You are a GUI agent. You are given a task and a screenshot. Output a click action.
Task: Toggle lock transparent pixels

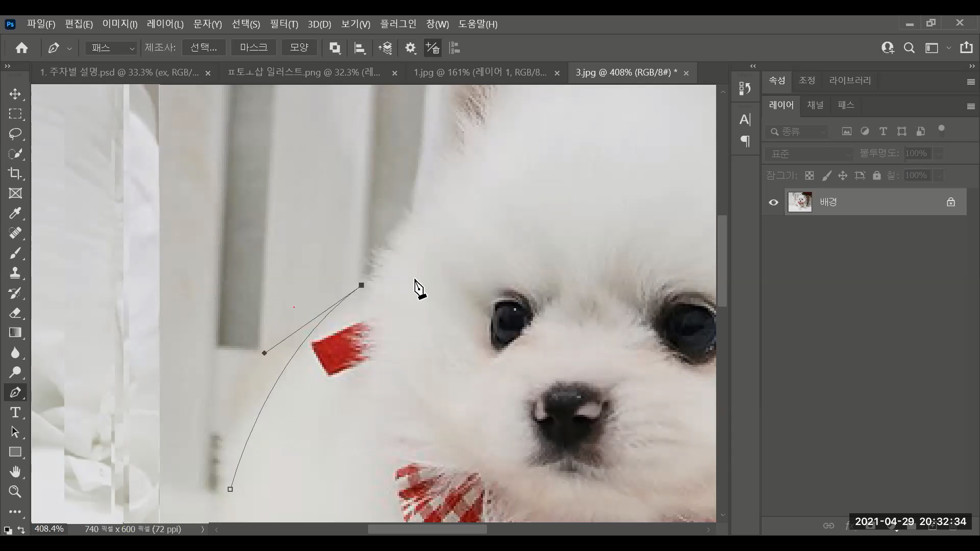[810, 176]
